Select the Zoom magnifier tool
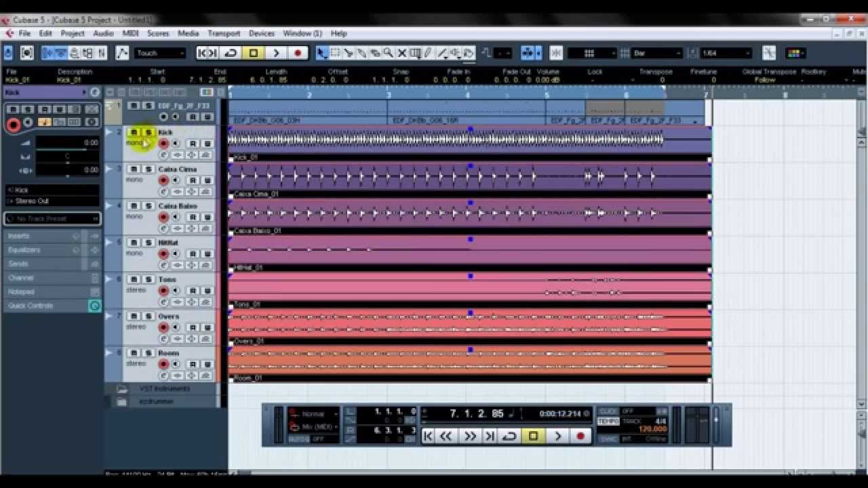 388,53
